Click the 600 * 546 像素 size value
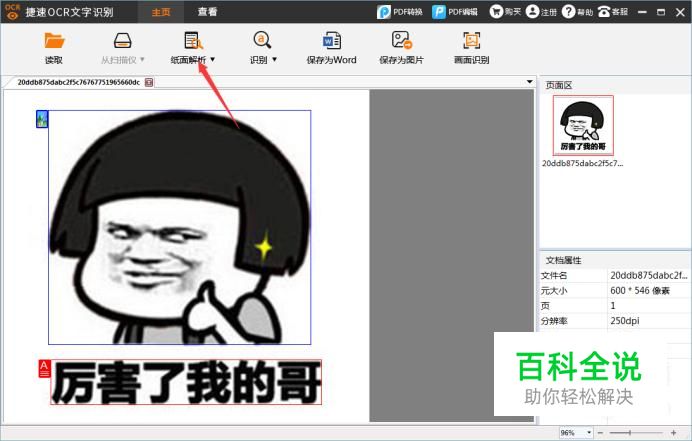The image size is (692, 441). (640, 291)
